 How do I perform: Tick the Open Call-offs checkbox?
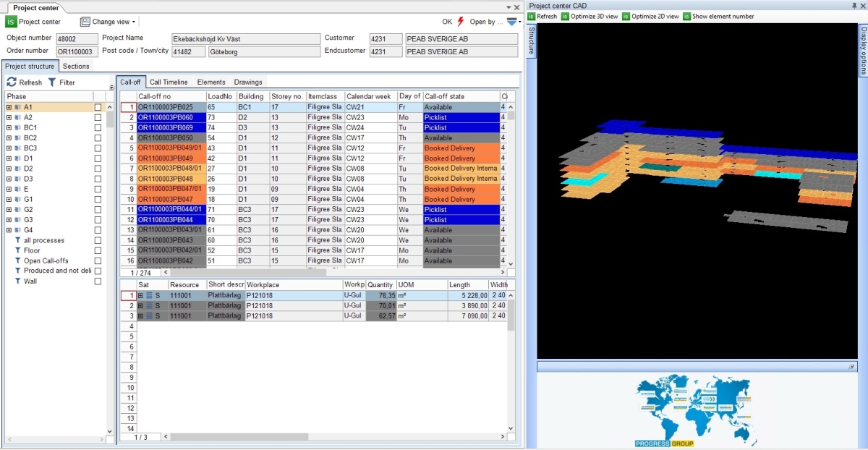[x=98, y=260]
